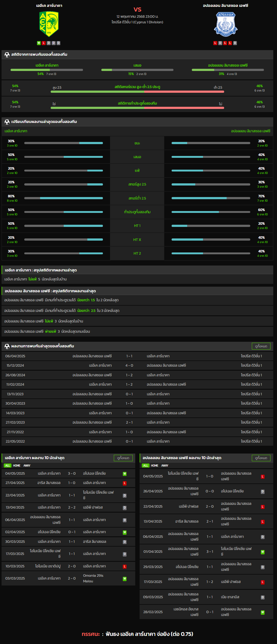Click W result badge for 03/03/2025 AEK match

125,579
